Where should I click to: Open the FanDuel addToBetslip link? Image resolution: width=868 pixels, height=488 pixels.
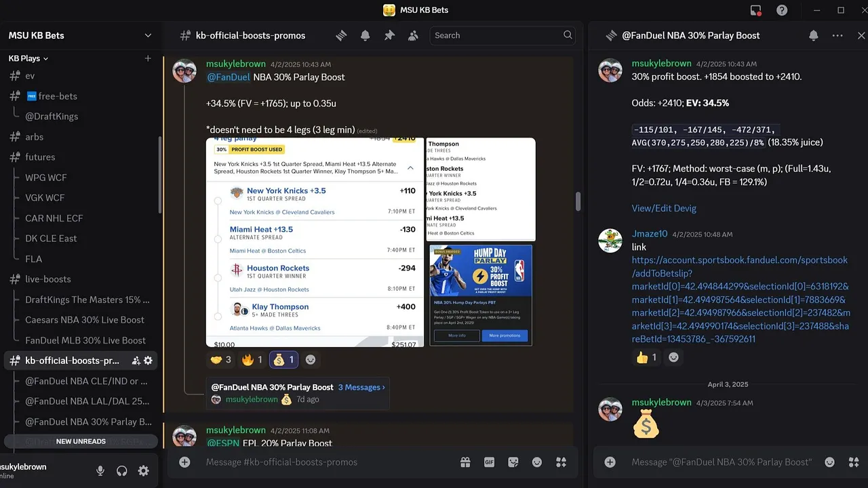741,300
